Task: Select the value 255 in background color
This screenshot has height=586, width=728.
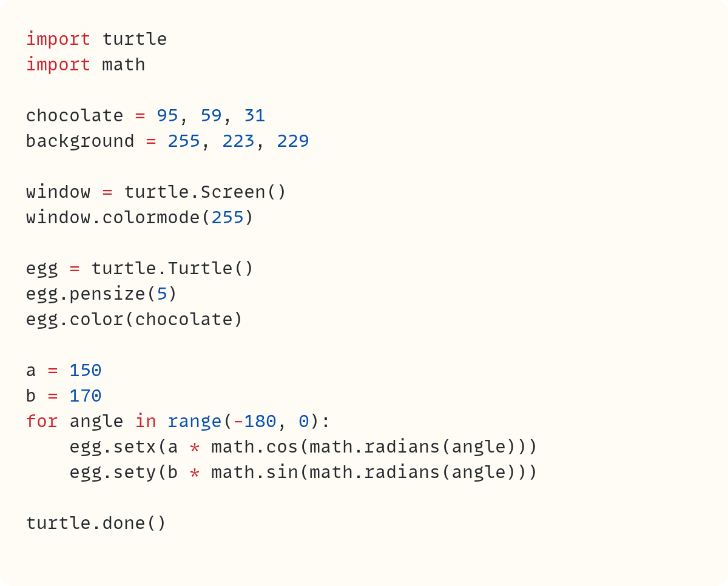Action: tap(184, 141)
